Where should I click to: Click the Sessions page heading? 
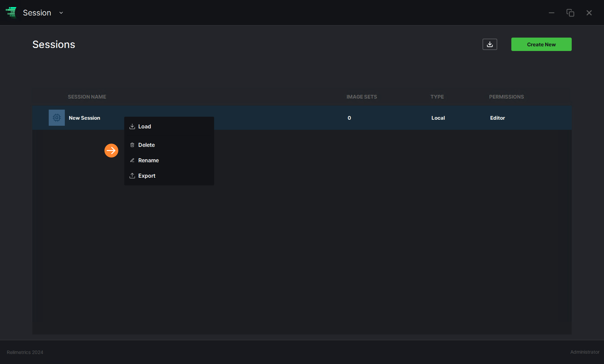(x=54, y=44)
